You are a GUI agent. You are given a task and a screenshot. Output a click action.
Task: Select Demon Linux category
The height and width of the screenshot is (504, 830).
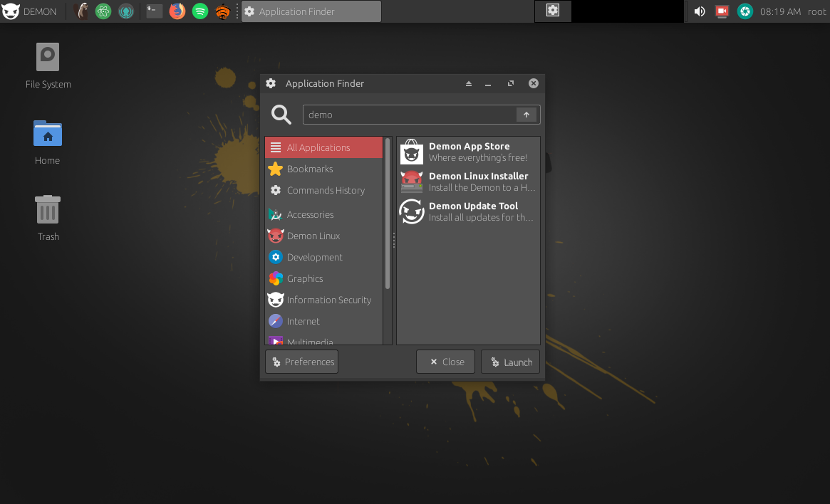[323, 236]
